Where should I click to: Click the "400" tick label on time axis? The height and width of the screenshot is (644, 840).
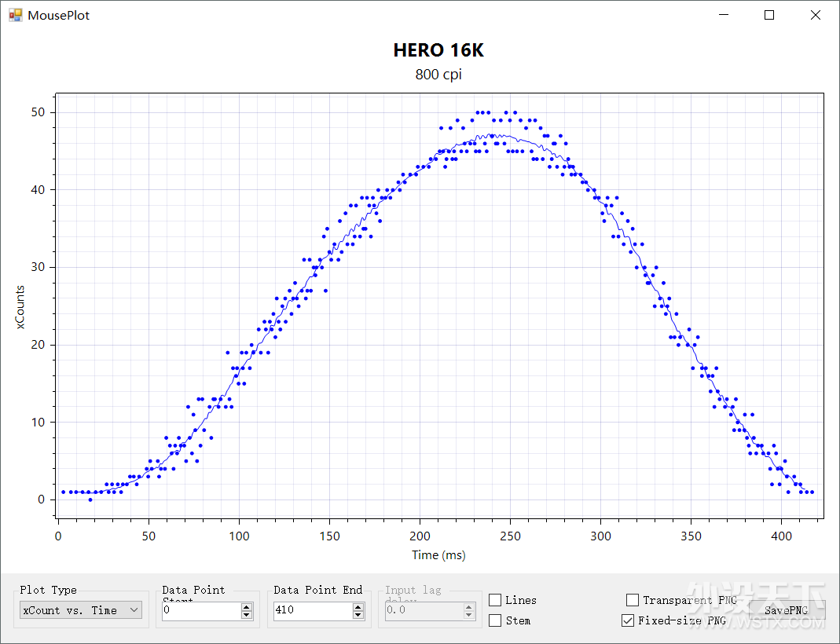[x=782, y=536]
